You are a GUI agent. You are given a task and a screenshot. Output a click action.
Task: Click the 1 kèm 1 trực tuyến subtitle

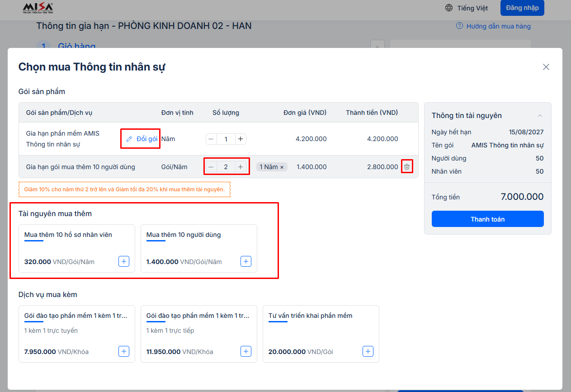pyautogui.click(x=51, y=331)
